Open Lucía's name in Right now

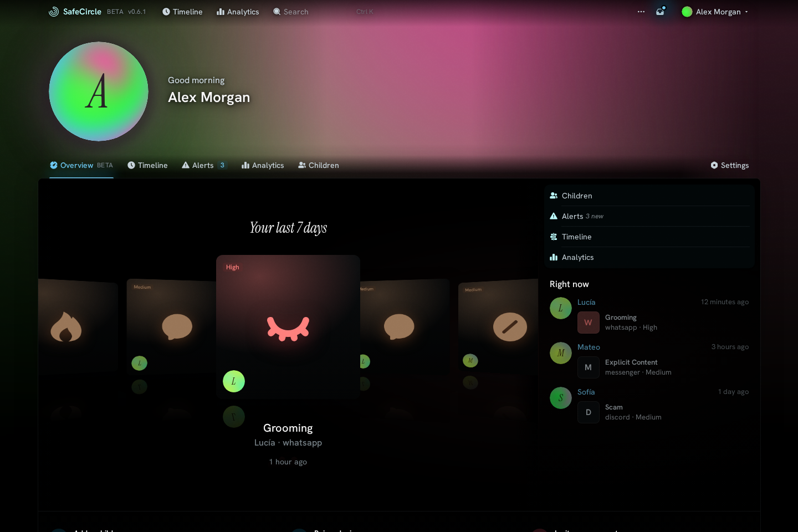click(x=586, y=302)
